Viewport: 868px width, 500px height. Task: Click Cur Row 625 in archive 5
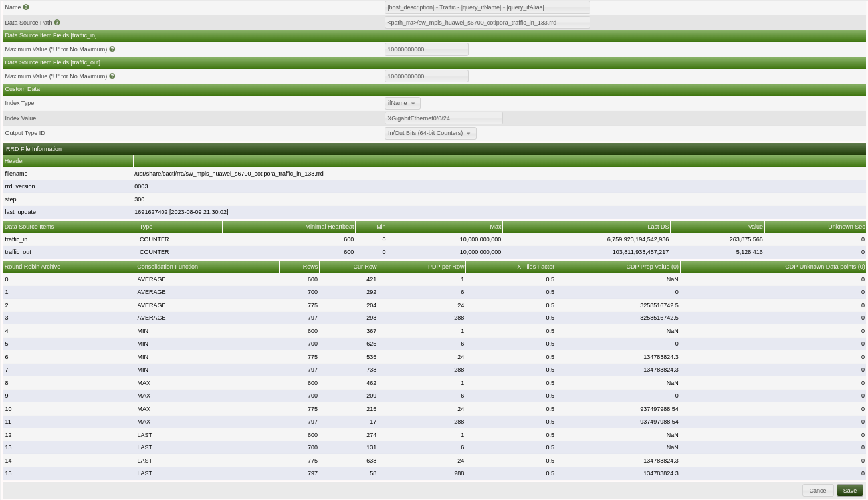click(x=371, y=344)
